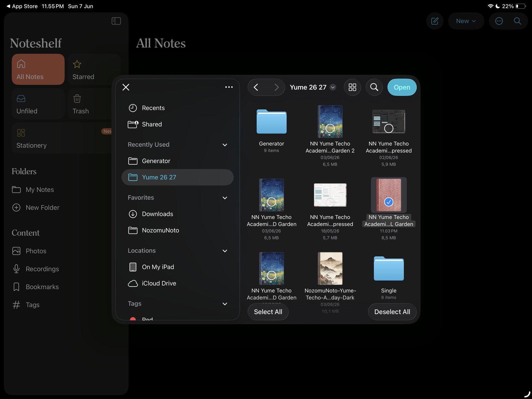Open Recordings content section
This screenshot has height=399, width=532.
pyautogui.click(x=36, y=269)
